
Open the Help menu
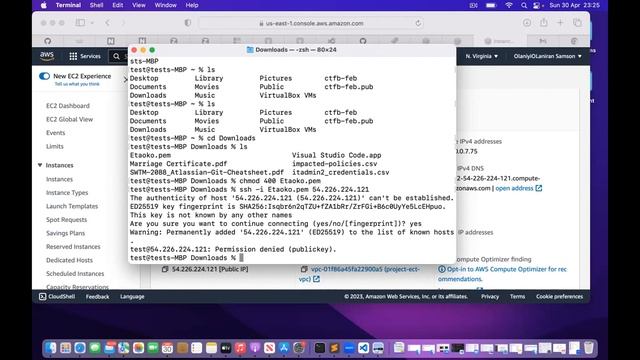click(192, 5)
